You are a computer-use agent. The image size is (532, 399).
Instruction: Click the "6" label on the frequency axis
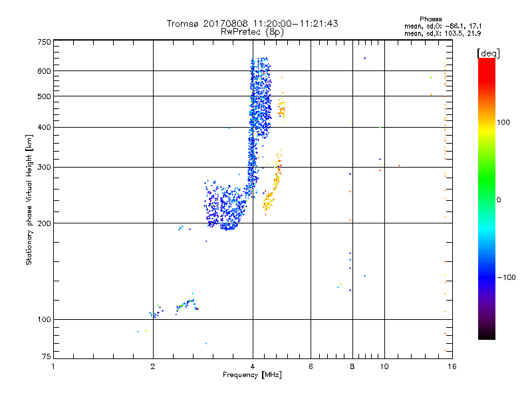coord(311,366)
